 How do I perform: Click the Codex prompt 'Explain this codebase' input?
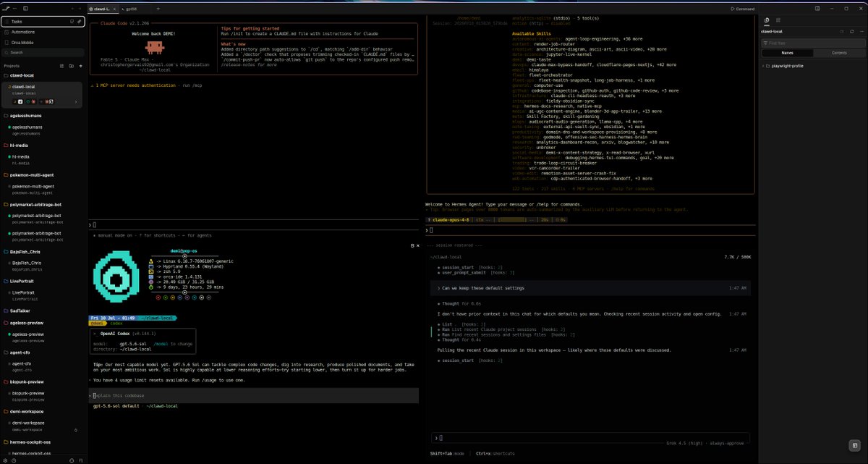tap(255, 395)
